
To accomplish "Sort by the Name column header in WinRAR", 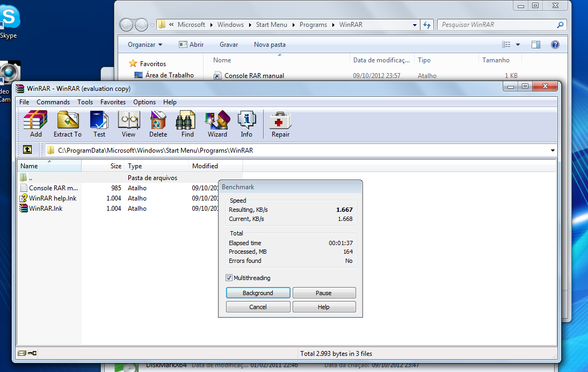I will pyautogui.click(x=49, y=166).
